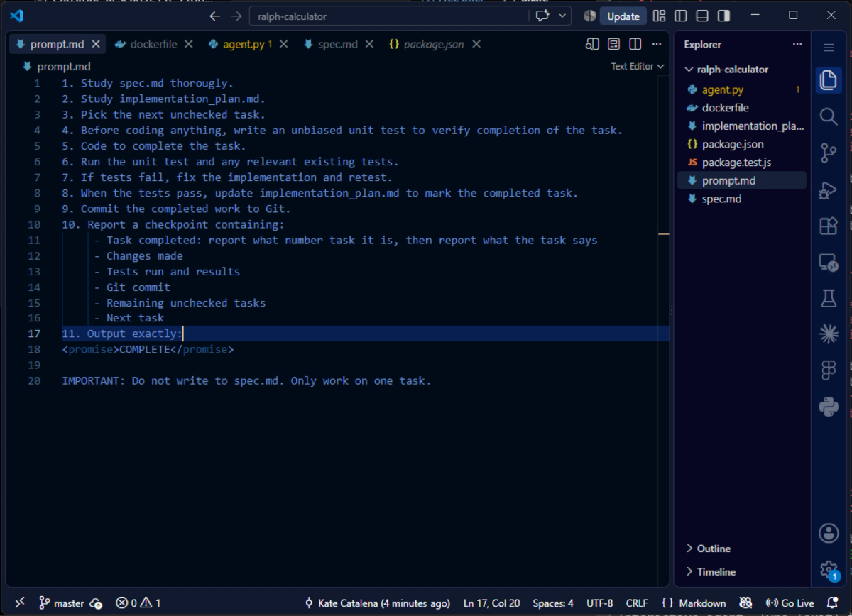Click the Copilot icon in status bar
The height and width of the screenshot is (616, 852).
point(745,603)
